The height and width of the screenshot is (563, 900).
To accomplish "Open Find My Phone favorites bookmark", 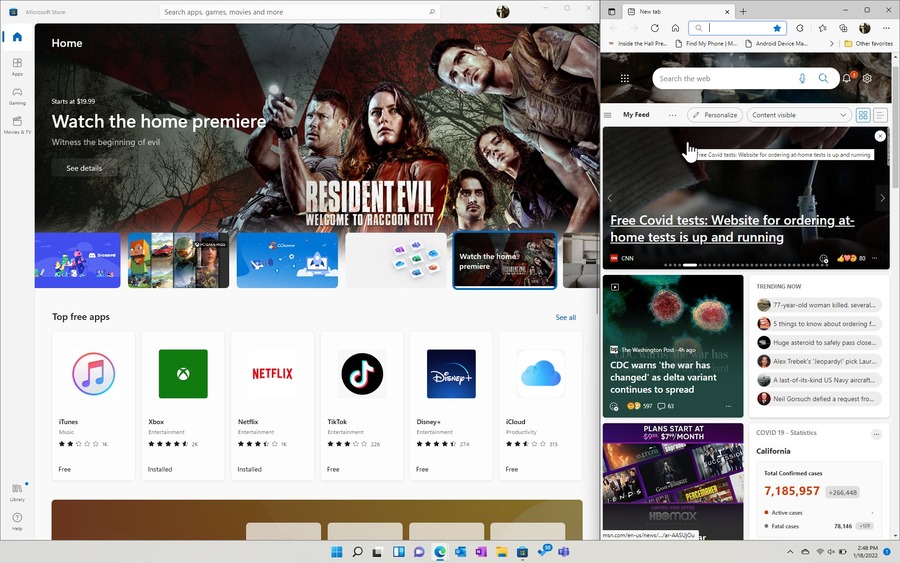I will [705, 44].
